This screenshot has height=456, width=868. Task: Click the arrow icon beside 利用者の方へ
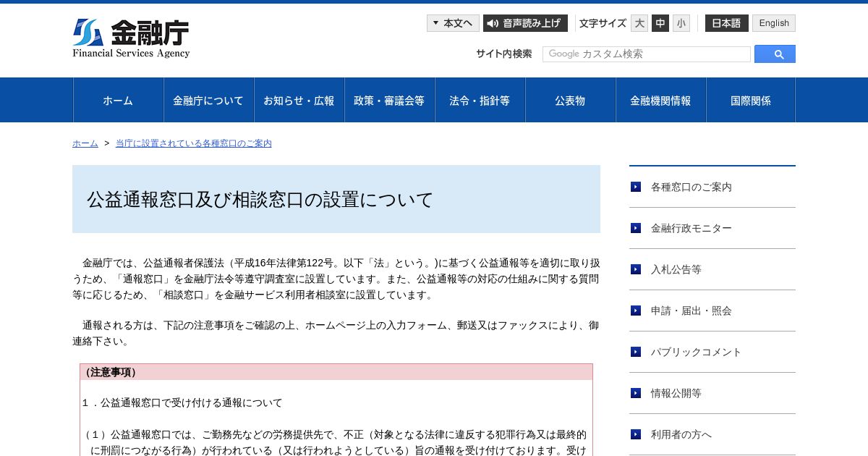pyautogui.click(x=636, y=434)
